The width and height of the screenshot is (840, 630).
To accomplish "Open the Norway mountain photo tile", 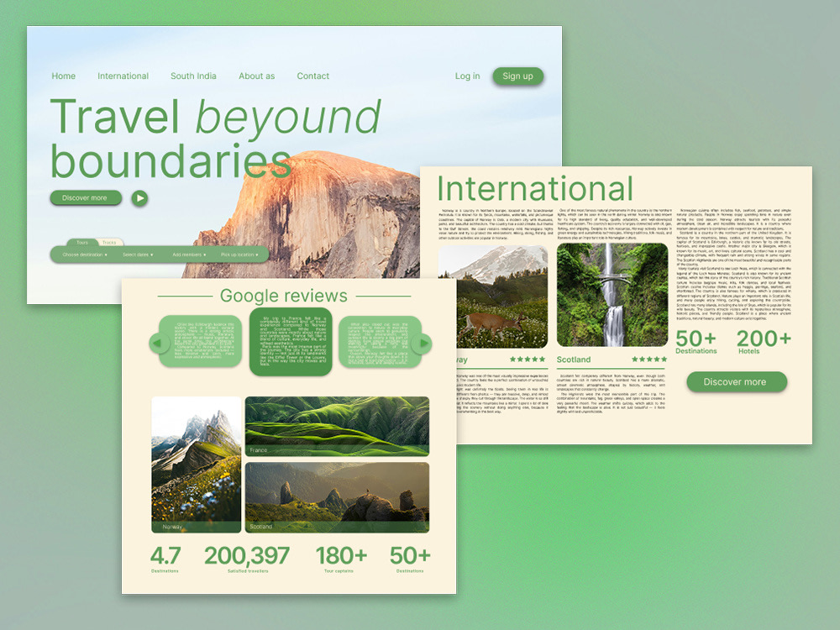I will (196, 465).
